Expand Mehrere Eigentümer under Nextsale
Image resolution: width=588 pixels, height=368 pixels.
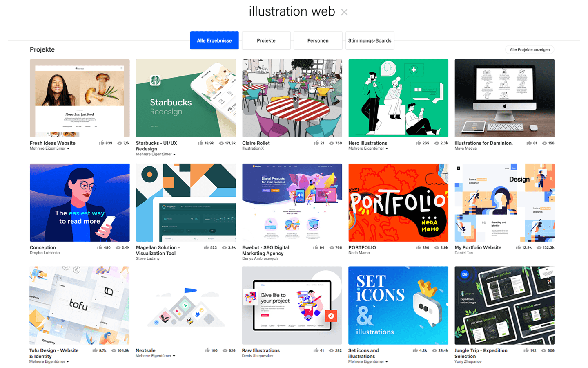pos(155,356)
